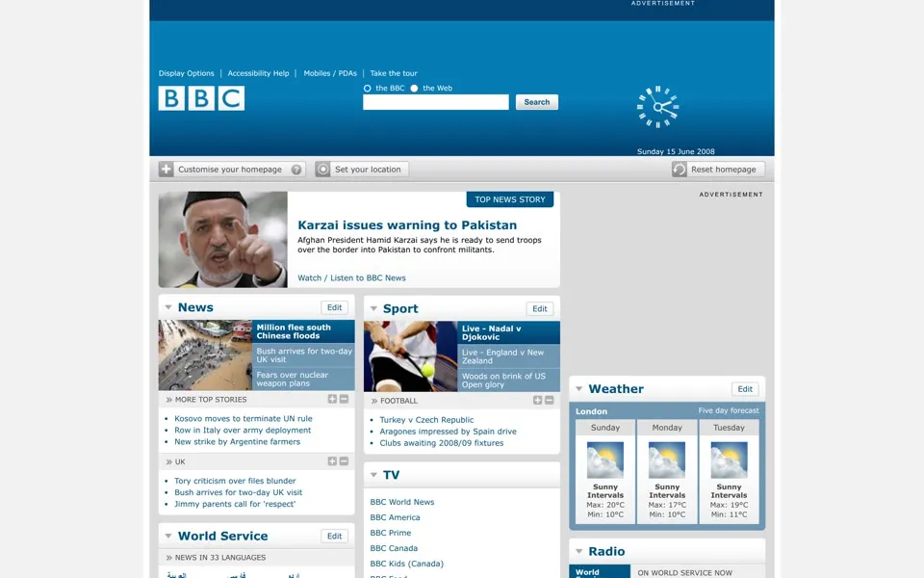This screenshot has height=578, width=924.
Task: Select the Web search radio button
Action: tap(414, 89)
